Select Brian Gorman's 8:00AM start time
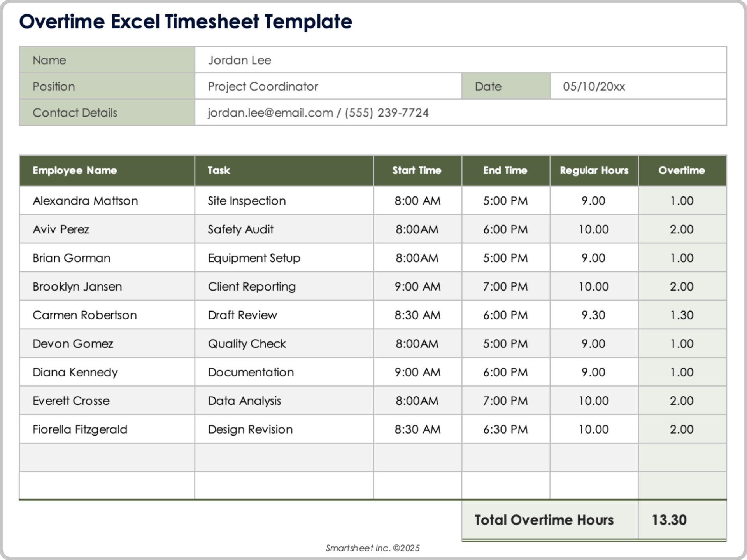The image size is (747, 560). click(x=417, y=258)
